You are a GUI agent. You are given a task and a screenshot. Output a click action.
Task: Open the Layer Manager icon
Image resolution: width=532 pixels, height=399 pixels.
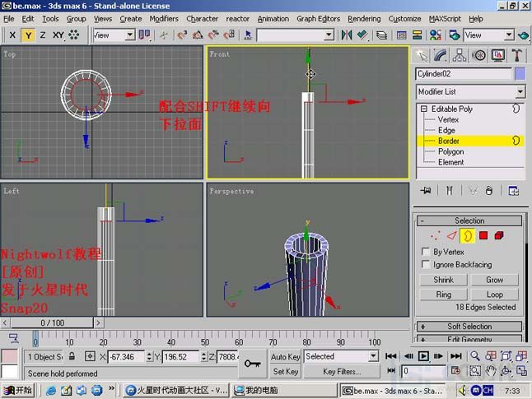(381, 35)
